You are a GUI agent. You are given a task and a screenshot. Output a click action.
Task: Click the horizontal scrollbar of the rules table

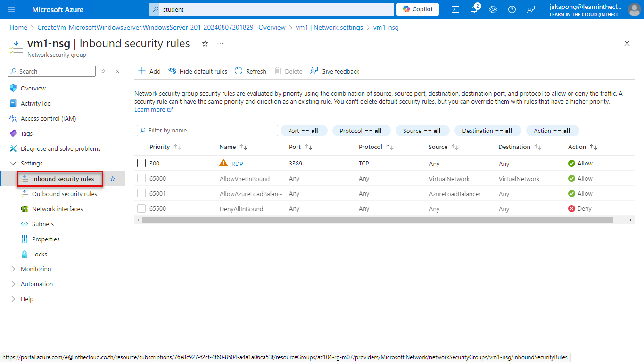tap(377, 220)
